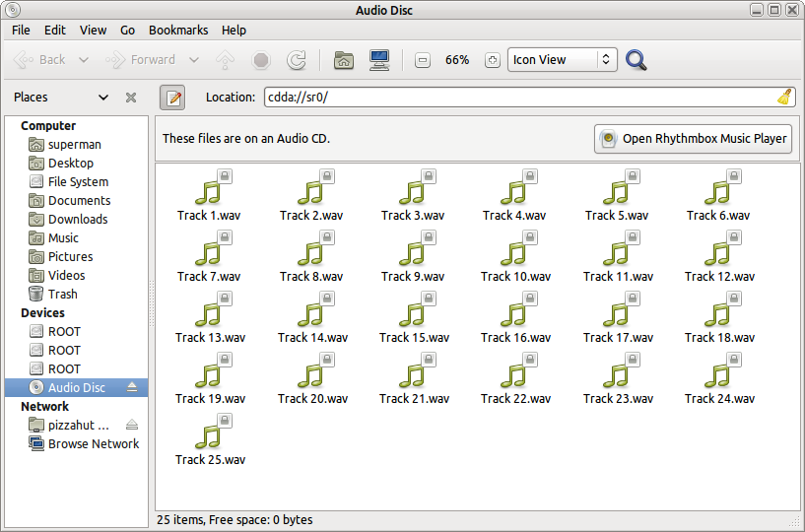
Task: Open Music folder from the sidebar
Action: (77, 238)
